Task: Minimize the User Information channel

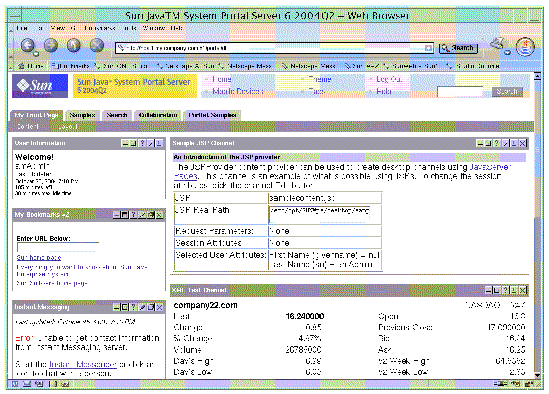Action: (x=125, y=143)
